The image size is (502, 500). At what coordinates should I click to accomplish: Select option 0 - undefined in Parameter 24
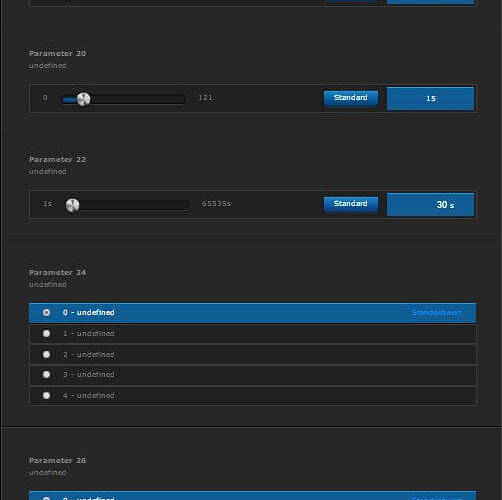(252, 313)
